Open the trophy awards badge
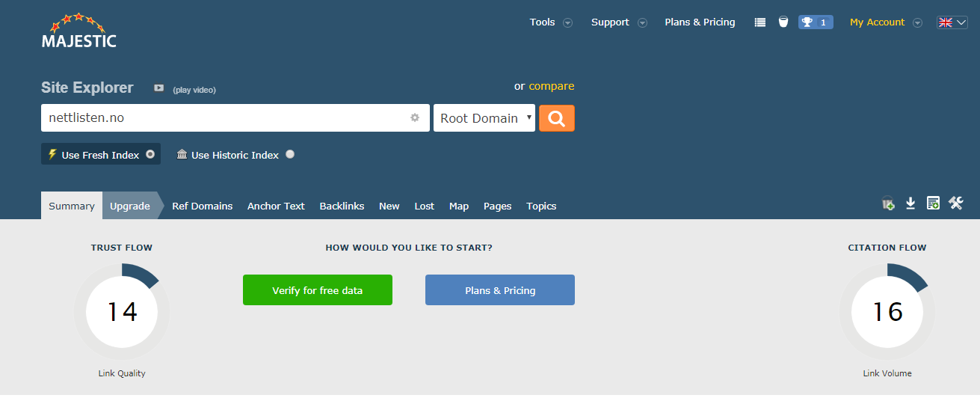The width and height of the screenshot is (980, 398). [x=816, y=22]
